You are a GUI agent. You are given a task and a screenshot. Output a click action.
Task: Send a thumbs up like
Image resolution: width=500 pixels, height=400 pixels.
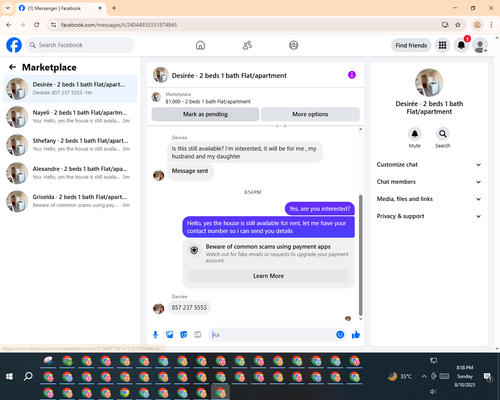(356, 335)
